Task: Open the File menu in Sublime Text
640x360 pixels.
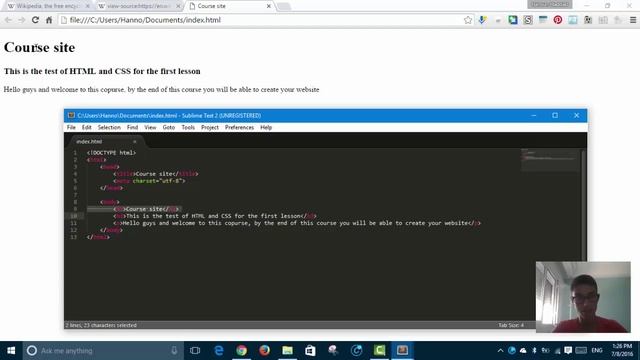Action: tap(71, 127)
